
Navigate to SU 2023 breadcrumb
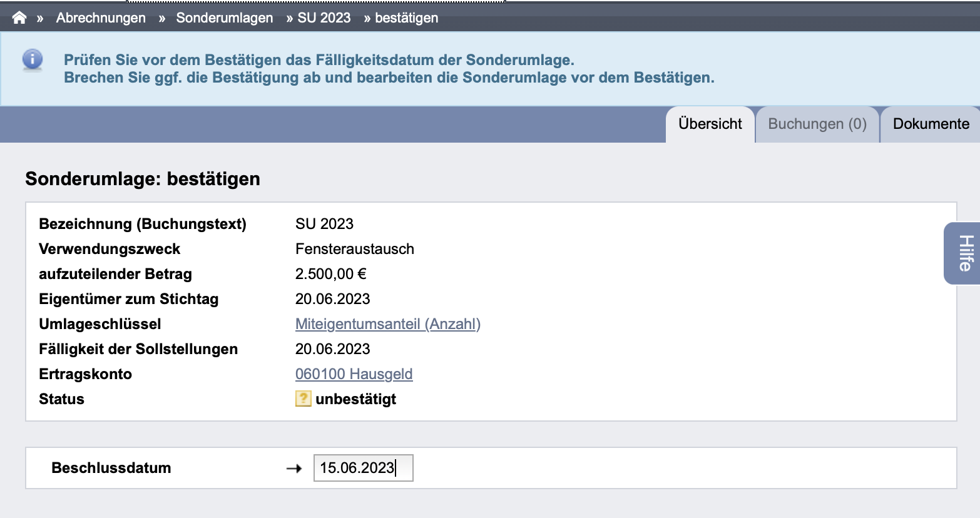point(324,18)
